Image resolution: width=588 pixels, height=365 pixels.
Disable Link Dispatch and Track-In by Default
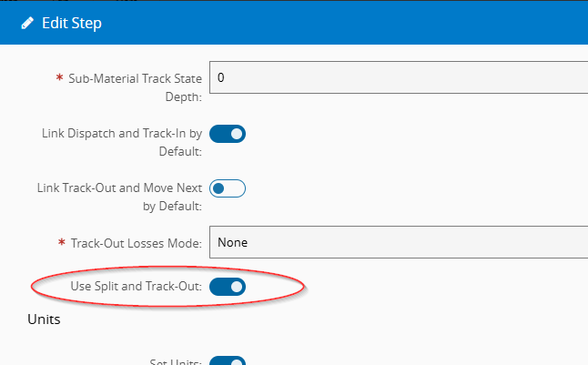click(x=228, y=135)
